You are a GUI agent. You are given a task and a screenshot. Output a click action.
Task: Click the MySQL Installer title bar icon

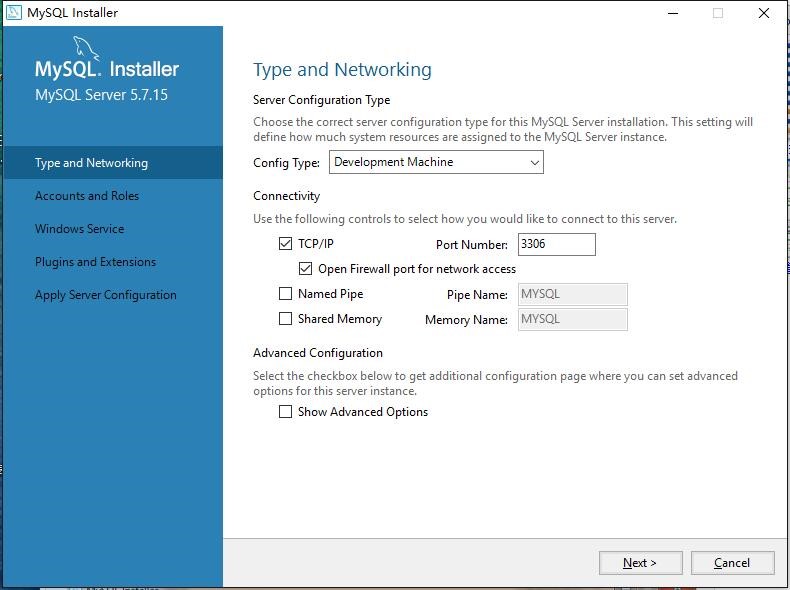(x=14, y=13)
